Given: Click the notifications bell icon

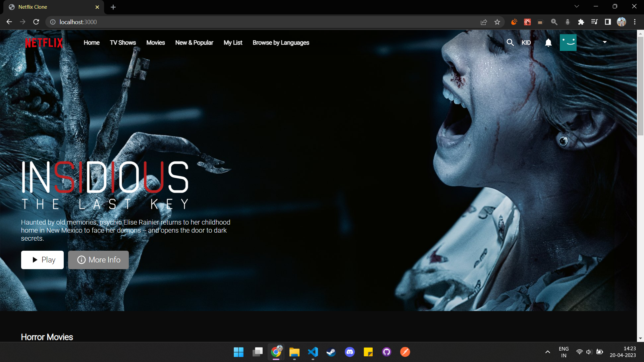Looking at the screenshot, I should click(548, 43).
